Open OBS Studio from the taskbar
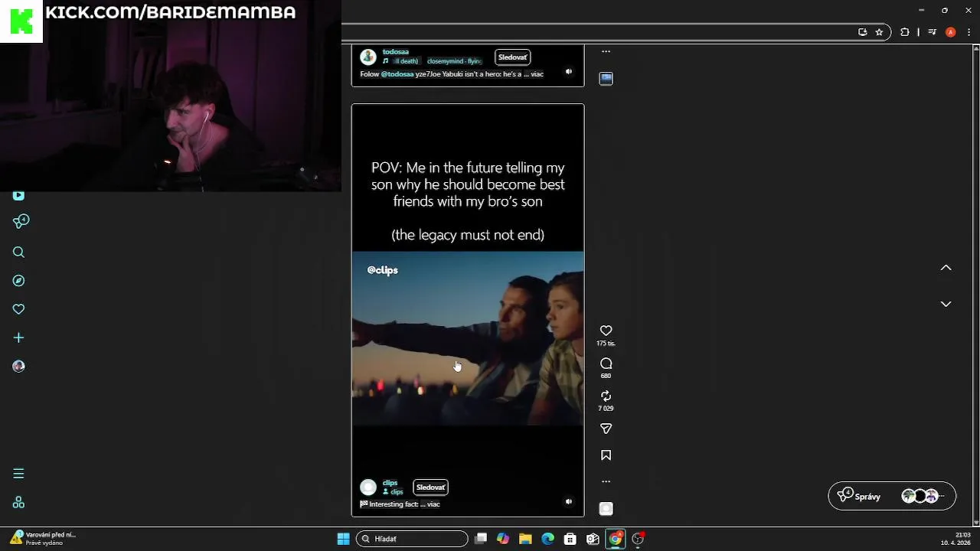Image resolution: width=980 pixels, height=551 pixels. click(638, 539)
